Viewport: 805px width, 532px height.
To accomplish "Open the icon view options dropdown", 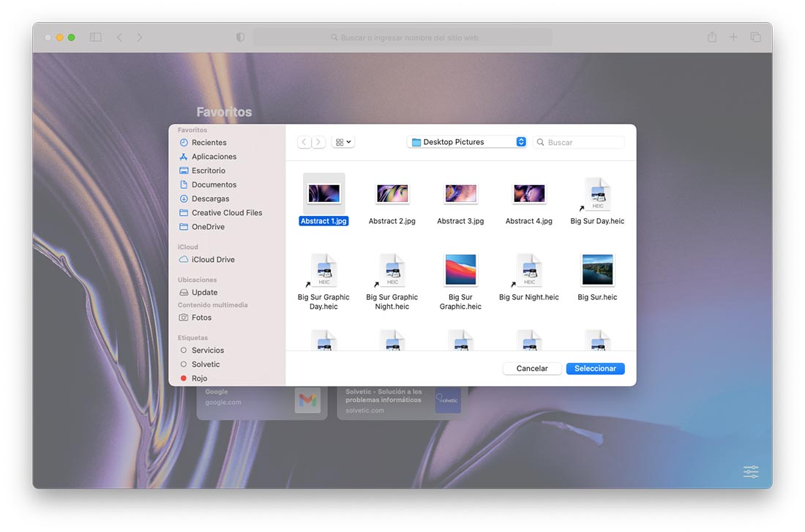I will click(x=343, y=142).
